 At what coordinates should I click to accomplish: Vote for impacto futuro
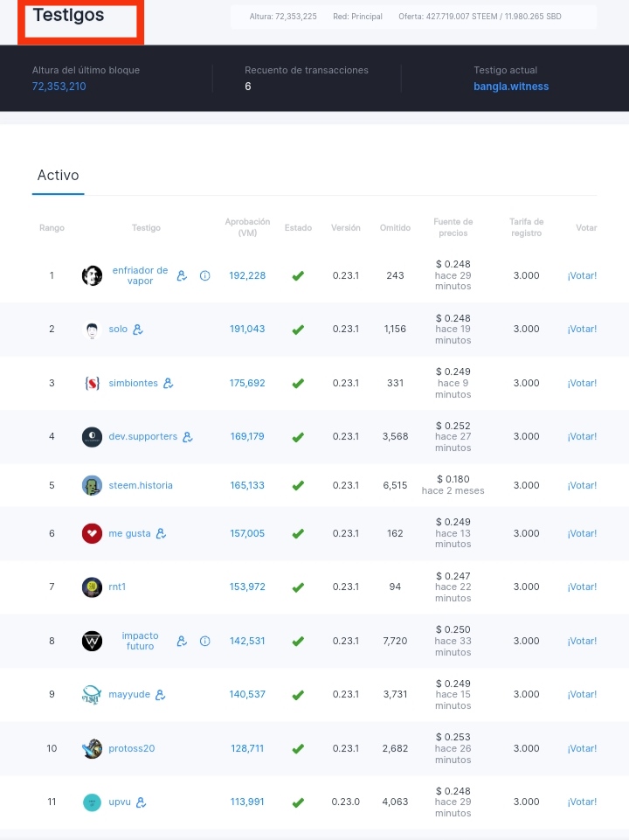click(x=582, y=641)
